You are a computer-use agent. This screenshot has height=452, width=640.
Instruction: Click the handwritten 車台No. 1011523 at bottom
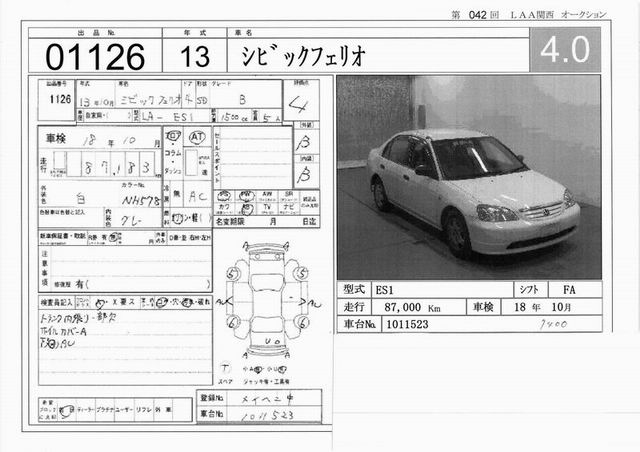[267, 416]
